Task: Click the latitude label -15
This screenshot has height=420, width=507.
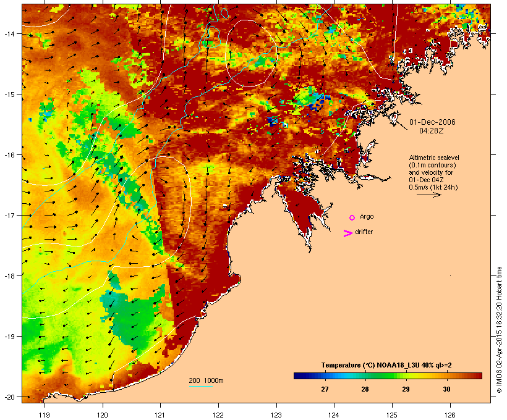Action: [9, 94]
